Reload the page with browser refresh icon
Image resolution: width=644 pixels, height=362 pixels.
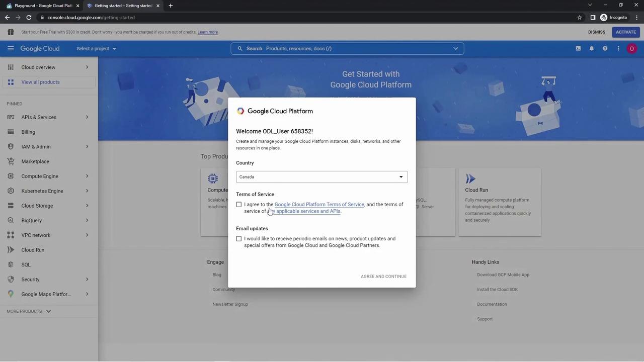click(x=29, y=17)
